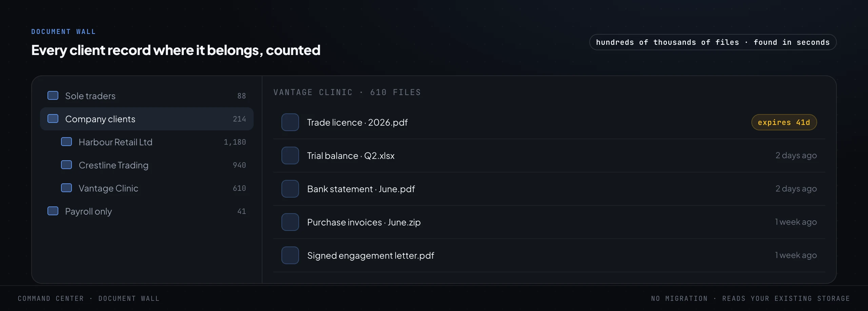
Task: Click the Crestline Trading folder icon
Action: pos(66,165)
